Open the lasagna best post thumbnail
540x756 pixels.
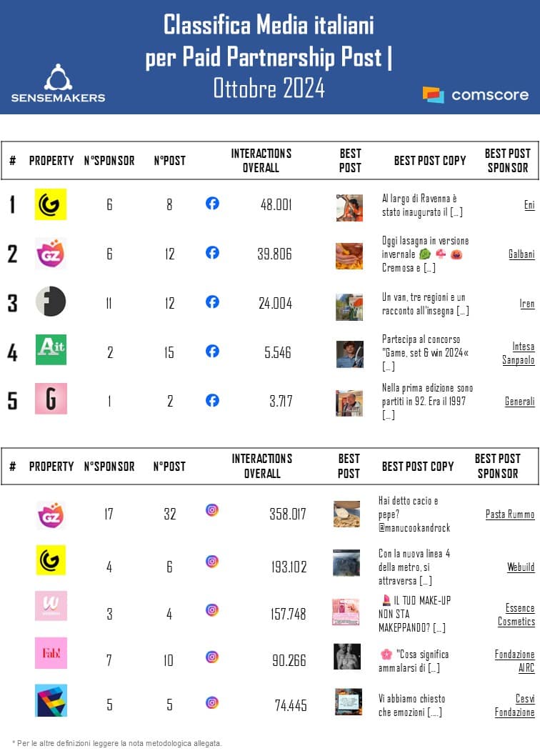(x=349, y=256)
